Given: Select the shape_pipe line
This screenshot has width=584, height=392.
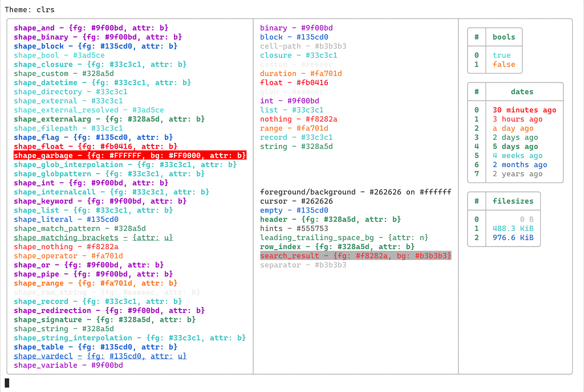Looking at the screenshot, I should tap(93, 274).
